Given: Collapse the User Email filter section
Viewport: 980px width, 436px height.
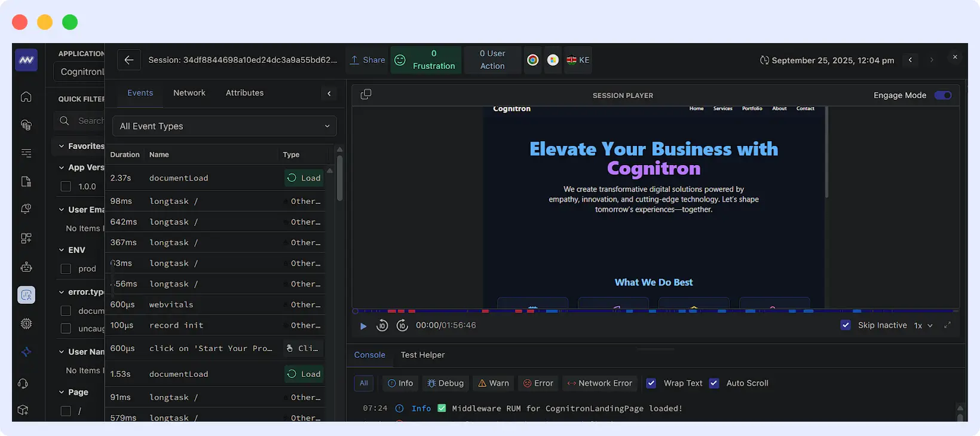Looking at the screenshot, I should pyautogui.click(x=62, y=209).
